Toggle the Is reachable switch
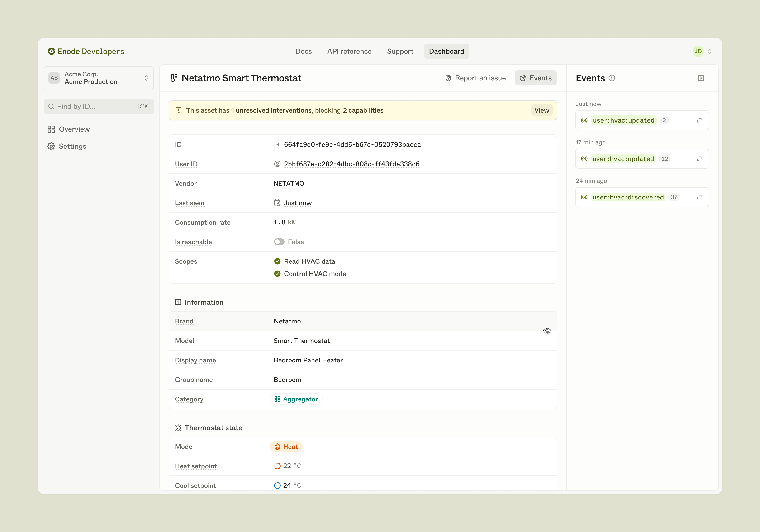The image size is (760, 532). [279, 242]
